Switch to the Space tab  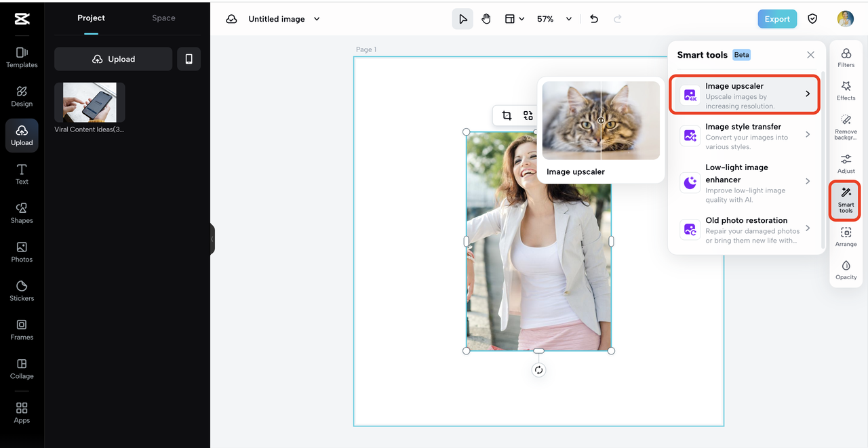click(x=163, y=18)
